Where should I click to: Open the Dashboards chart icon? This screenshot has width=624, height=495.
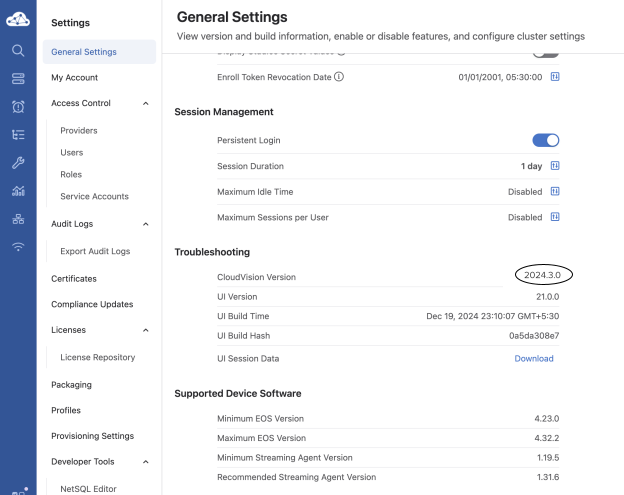18,191
